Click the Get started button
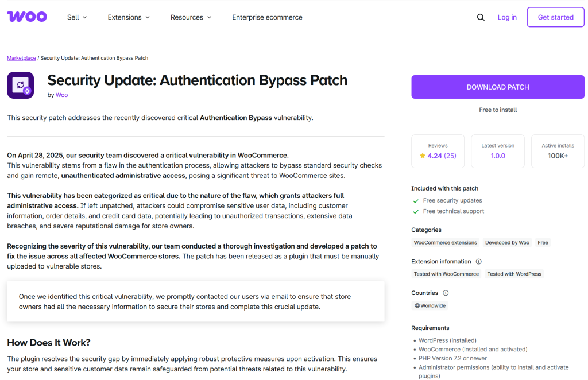 [555, 17]
